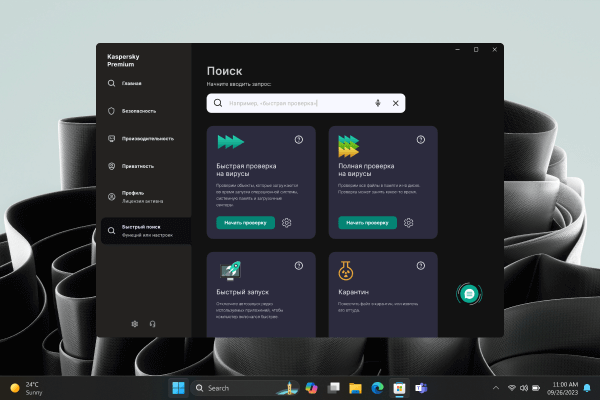The height and width of the screenshot is (400, 600).
Task: Close the Kaspersky window
Action: tap(494, 49)
